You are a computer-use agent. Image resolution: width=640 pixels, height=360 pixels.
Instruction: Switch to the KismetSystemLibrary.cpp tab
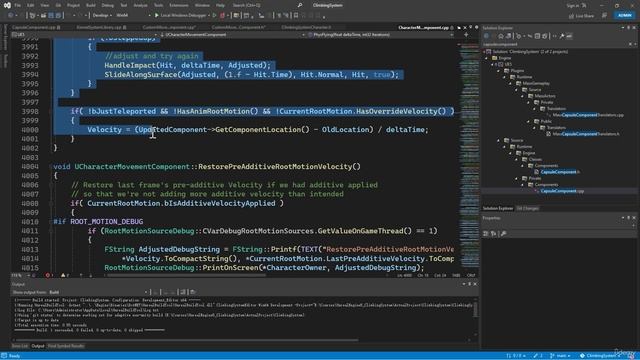[99, 27]
